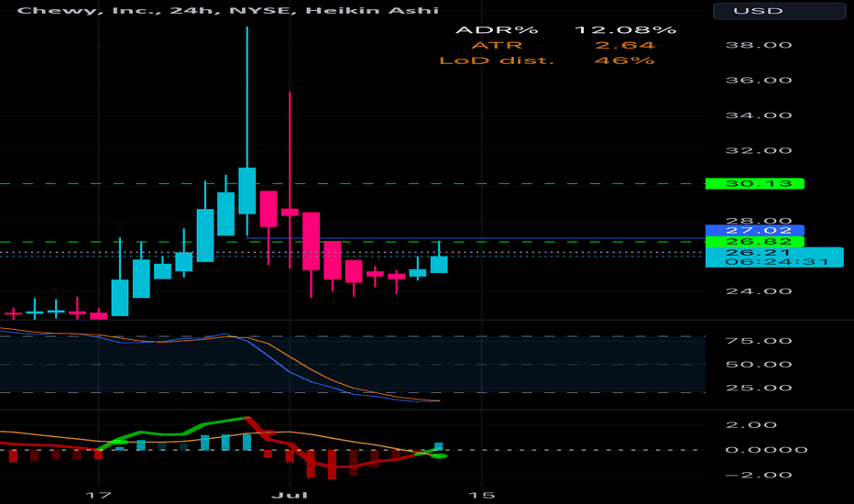The height and width of the screenshot is (504, 854).
Task: Open the USD currency selector
Action: [780, 11]
